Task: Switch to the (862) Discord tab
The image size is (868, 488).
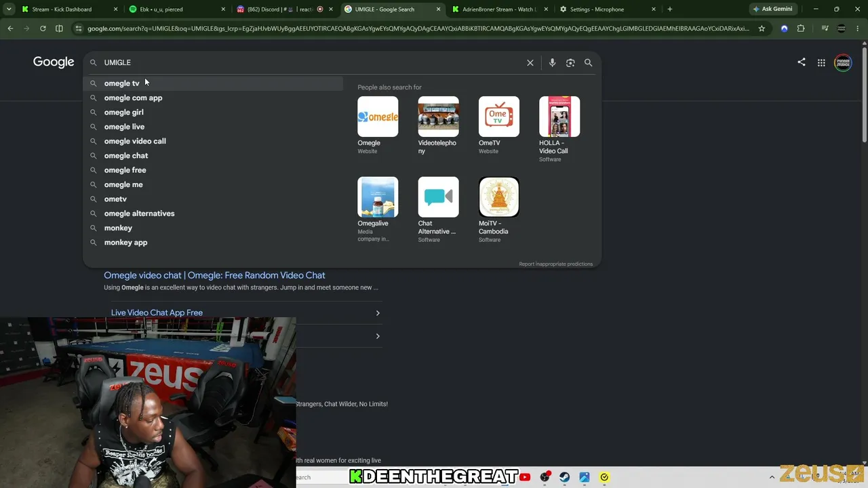Action: [x=283, y=9]
